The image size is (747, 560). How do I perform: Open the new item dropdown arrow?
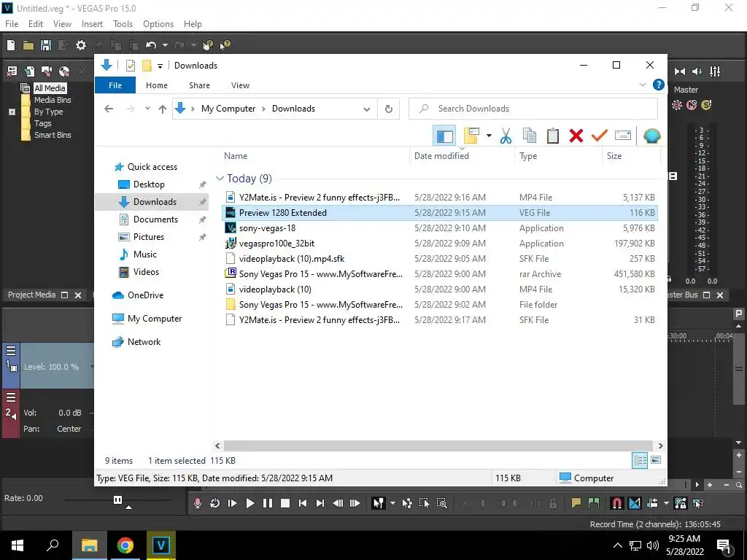489,136
